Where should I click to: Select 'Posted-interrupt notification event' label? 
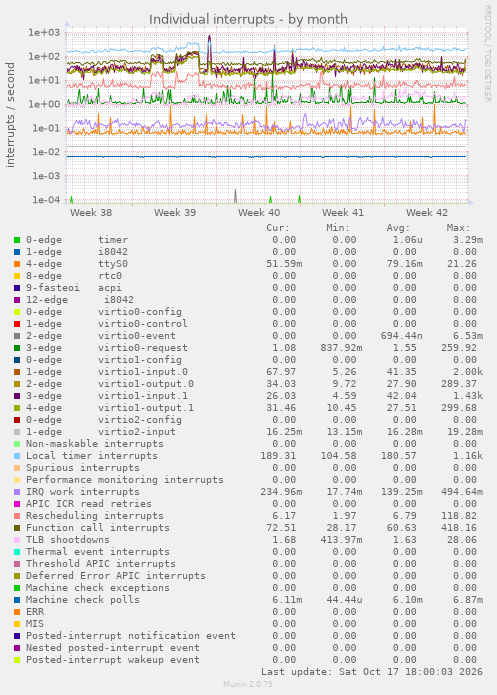131,636
